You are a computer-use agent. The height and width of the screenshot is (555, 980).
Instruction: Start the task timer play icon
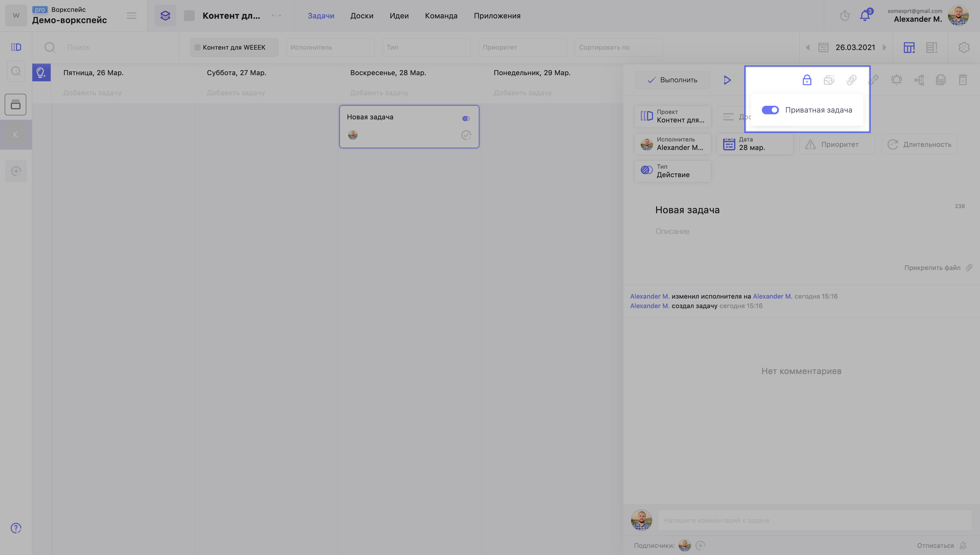727,80
